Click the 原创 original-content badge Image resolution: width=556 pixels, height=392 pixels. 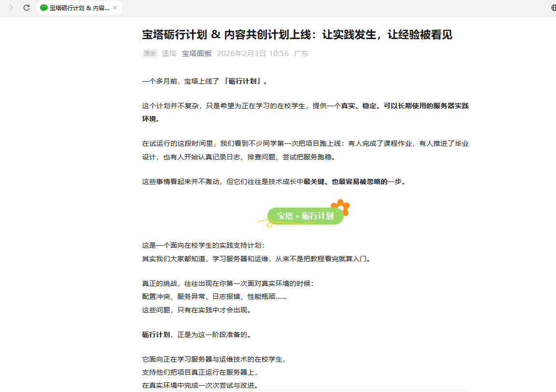[x=150, y=54]
